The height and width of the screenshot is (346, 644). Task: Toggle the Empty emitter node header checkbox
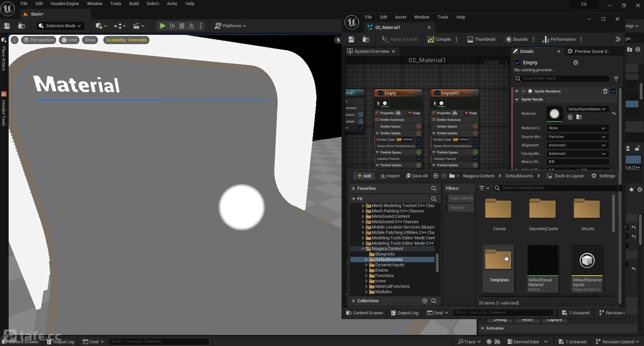pyautogui.click(x=380, y=93)
